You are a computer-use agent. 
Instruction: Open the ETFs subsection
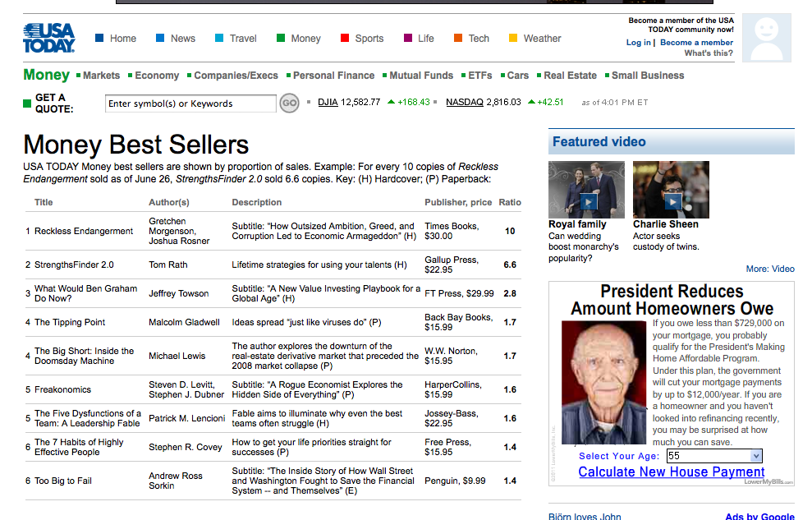(480, 76)
